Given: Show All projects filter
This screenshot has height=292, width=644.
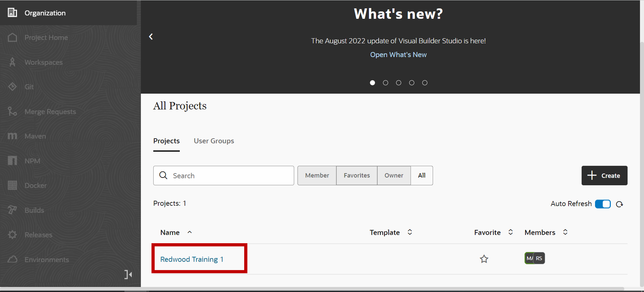Looking at the screenshot, I should (x=422, y=175).
